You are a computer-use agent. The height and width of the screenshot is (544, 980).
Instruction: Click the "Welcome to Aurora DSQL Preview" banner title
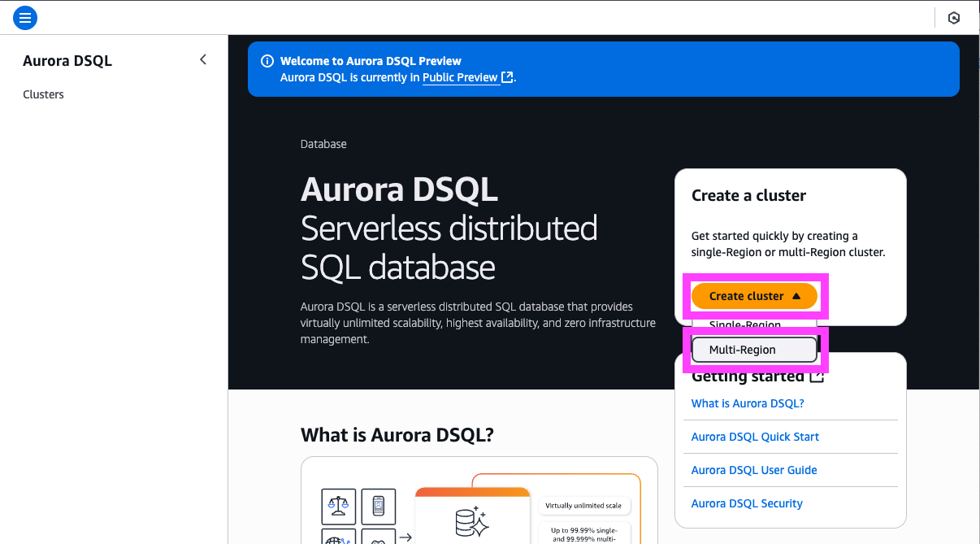371,61
